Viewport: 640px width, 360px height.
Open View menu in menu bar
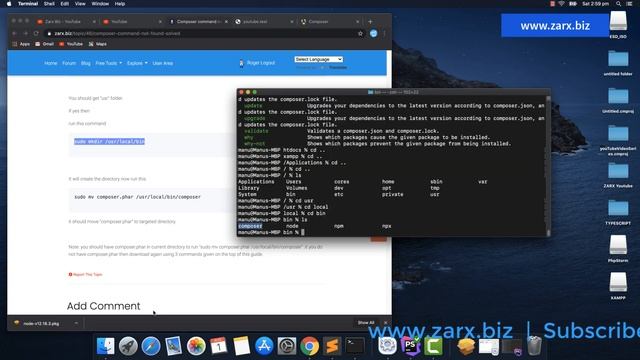coord(80,4)
